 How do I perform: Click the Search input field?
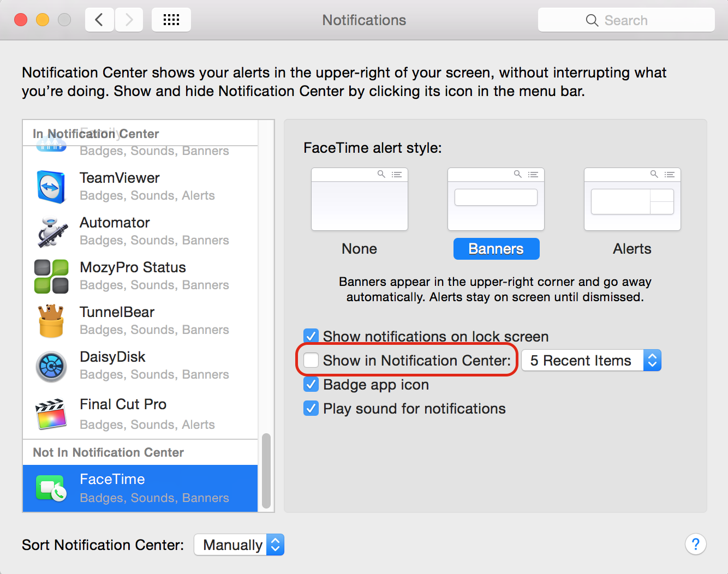(x=626, y=20)
